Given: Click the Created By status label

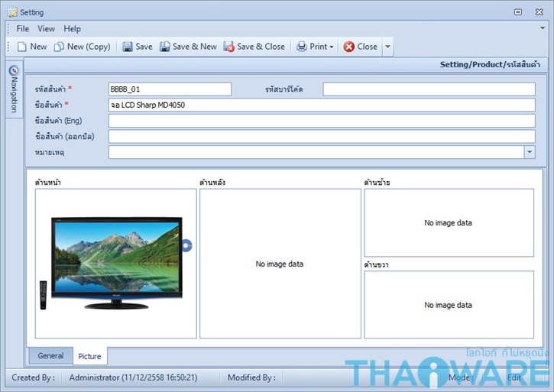Looking at the screenshot, I should tap(33, 377).
